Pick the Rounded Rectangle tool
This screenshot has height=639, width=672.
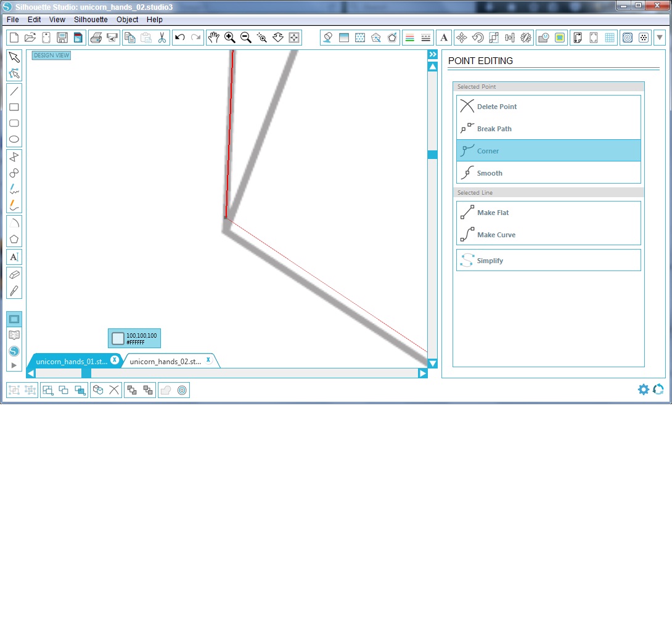(14, 123)
